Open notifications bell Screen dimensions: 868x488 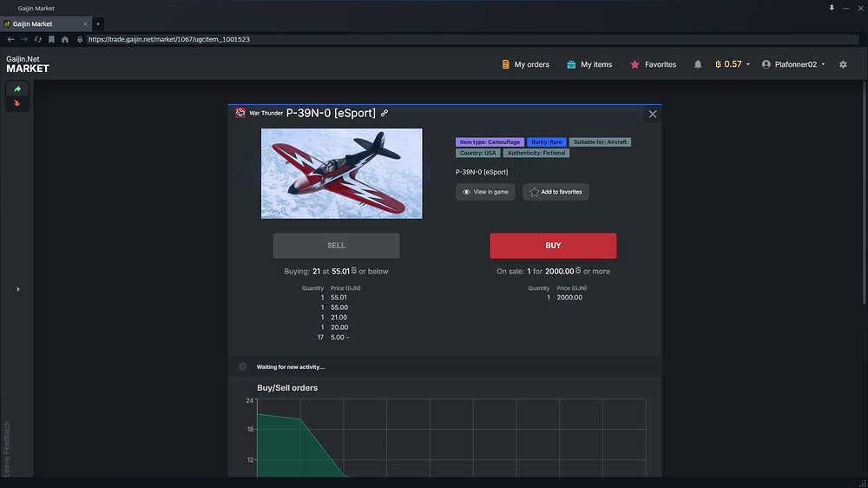pos(698,64)
